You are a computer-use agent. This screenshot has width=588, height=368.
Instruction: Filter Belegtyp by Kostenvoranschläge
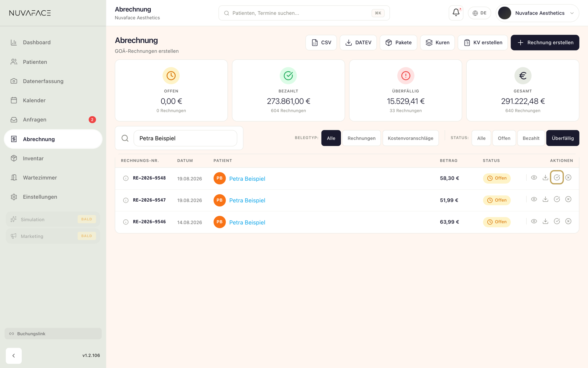tap(410, 138)
